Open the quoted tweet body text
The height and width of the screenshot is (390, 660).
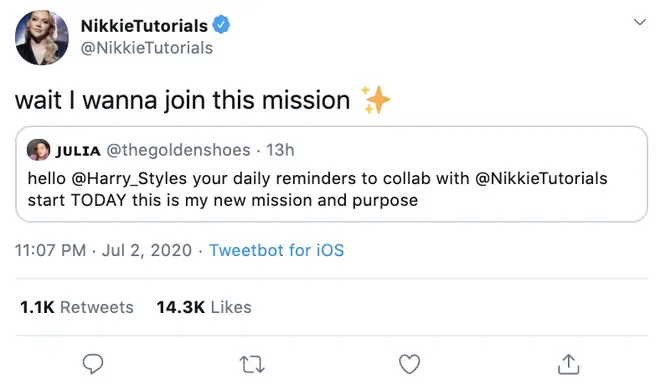click(x=317, y=189)
